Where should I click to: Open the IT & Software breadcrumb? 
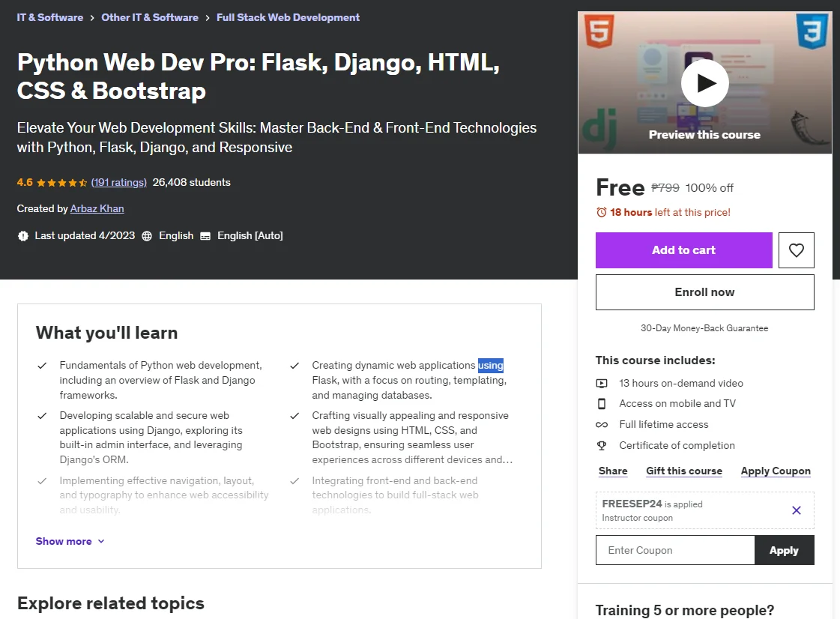tap(49, 17)
